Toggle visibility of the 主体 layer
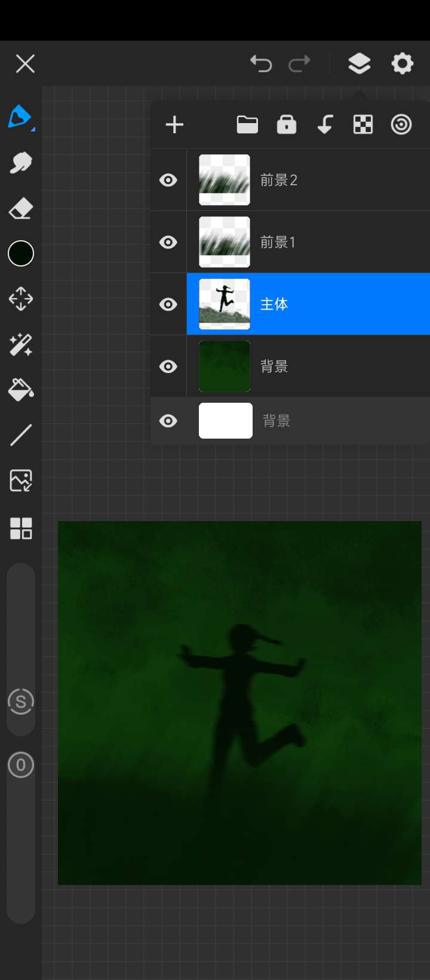 168,304
